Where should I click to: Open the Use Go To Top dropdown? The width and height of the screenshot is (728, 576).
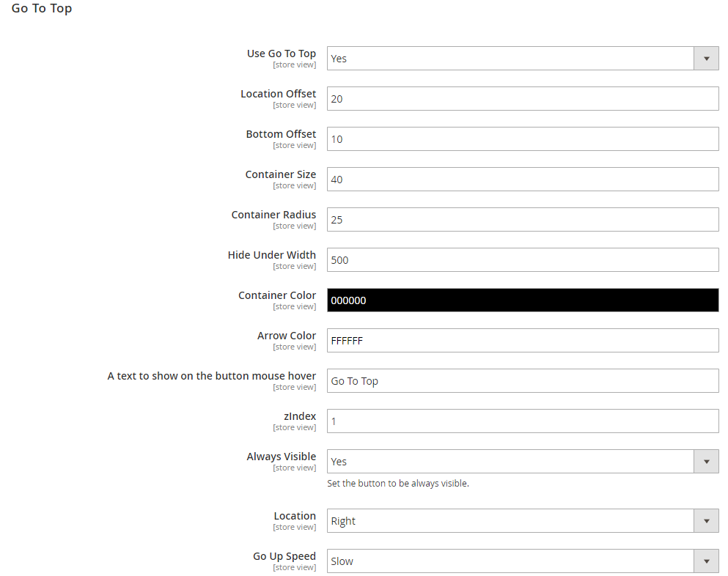click(523, 59)
